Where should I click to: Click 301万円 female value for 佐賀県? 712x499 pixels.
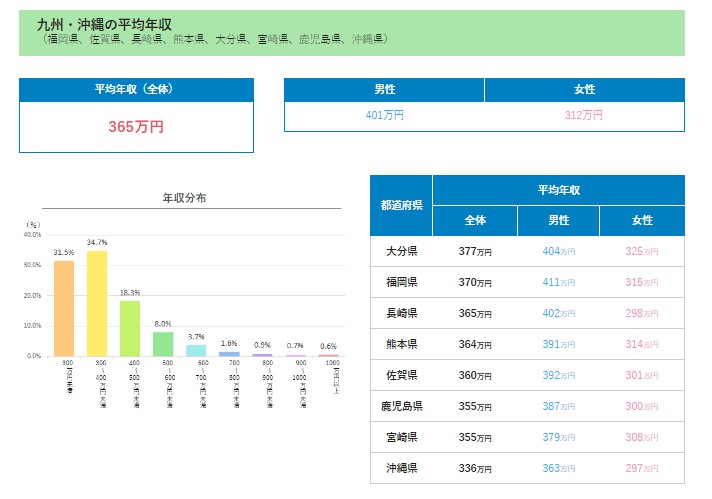pos(642,375)
